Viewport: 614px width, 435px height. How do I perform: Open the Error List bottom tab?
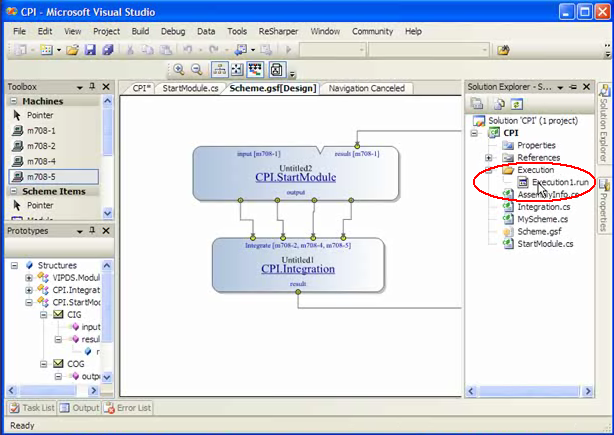coord(128,408)
